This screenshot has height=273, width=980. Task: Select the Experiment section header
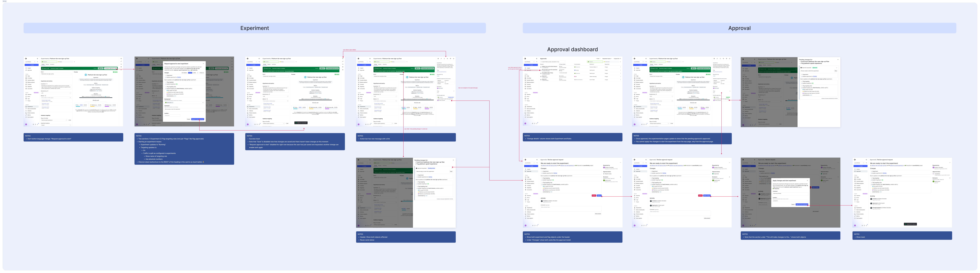tap(254, 28)
